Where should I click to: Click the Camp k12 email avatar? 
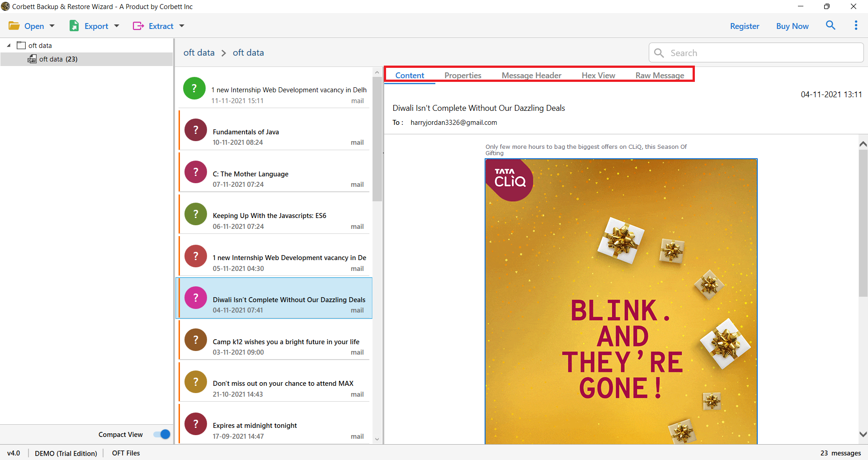point(196,340)
